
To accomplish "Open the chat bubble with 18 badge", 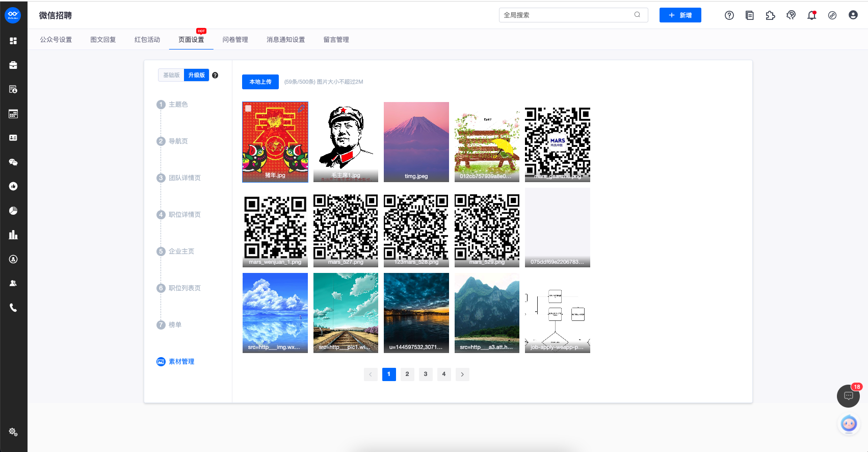I will click(x=849, y=396).
